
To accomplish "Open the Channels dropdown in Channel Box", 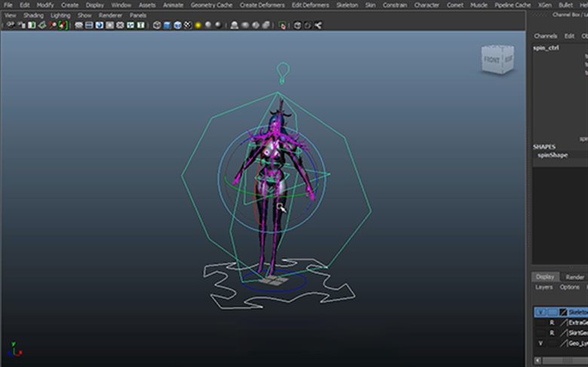I will click(545, 36).
